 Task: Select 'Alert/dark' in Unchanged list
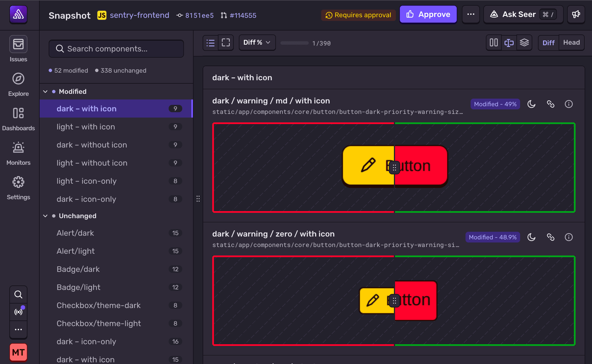(x=116, y=233)
